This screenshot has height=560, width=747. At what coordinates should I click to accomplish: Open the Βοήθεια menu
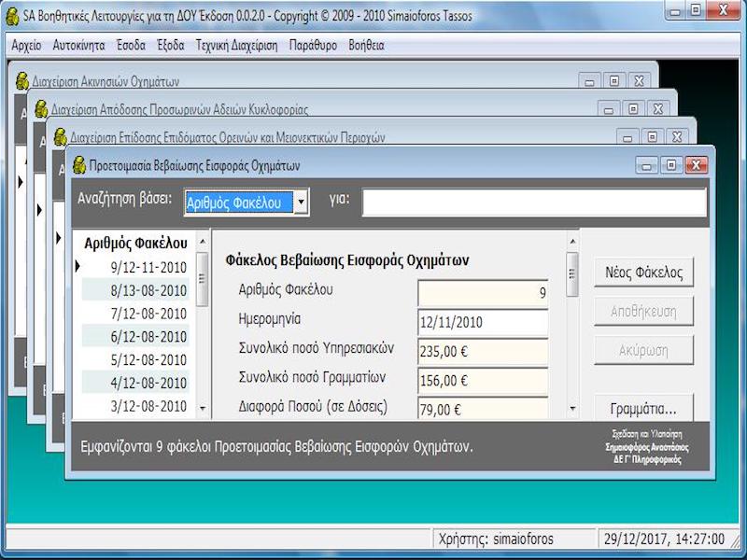click(366, 46)
